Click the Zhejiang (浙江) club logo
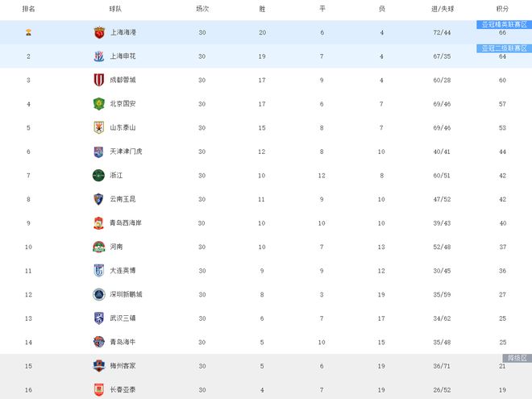Image resolution: width=532 pixels, height=399 pixels. tap(98, 175)
